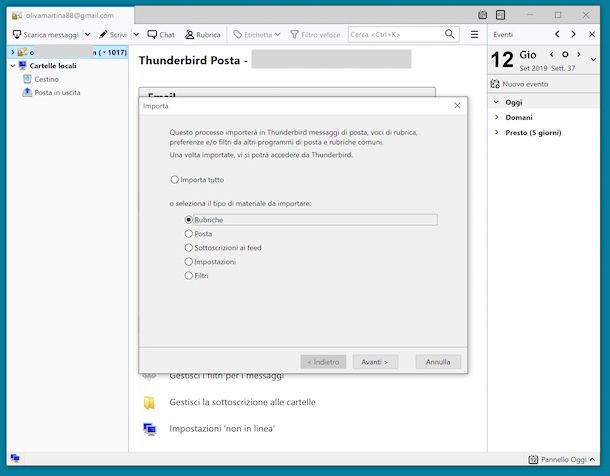This screenshot has height=476, width=610.
Task: Expand the Gmail account tree item
Action: tap(13, 52)
